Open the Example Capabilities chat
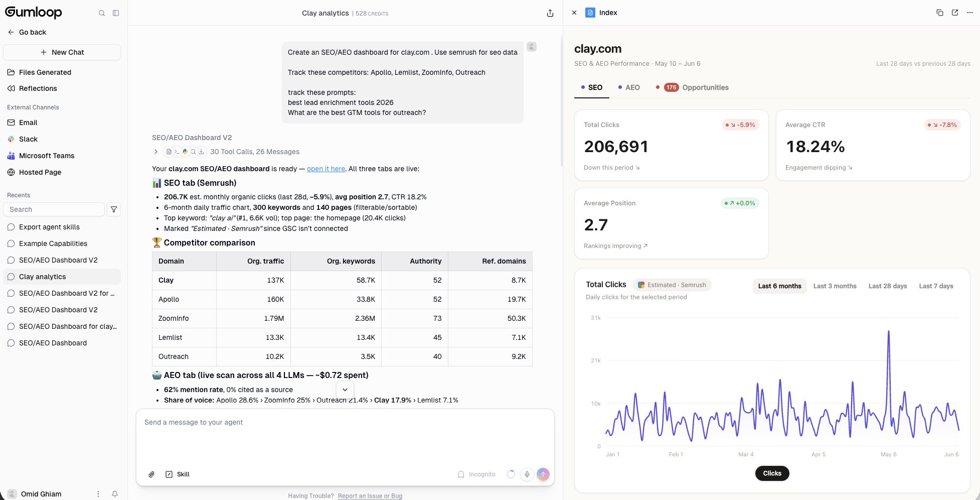Viewport: 980px width, 500px height. pyautogui.click(x=62, y=243)
